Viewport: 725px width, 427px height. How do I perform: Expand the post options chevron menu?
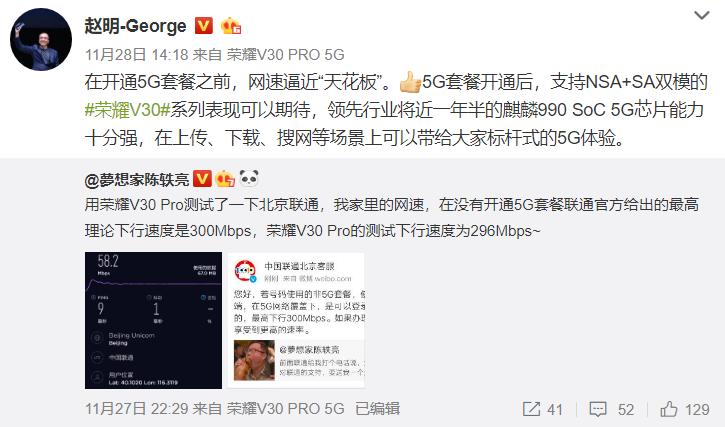(x=702, y=16)
